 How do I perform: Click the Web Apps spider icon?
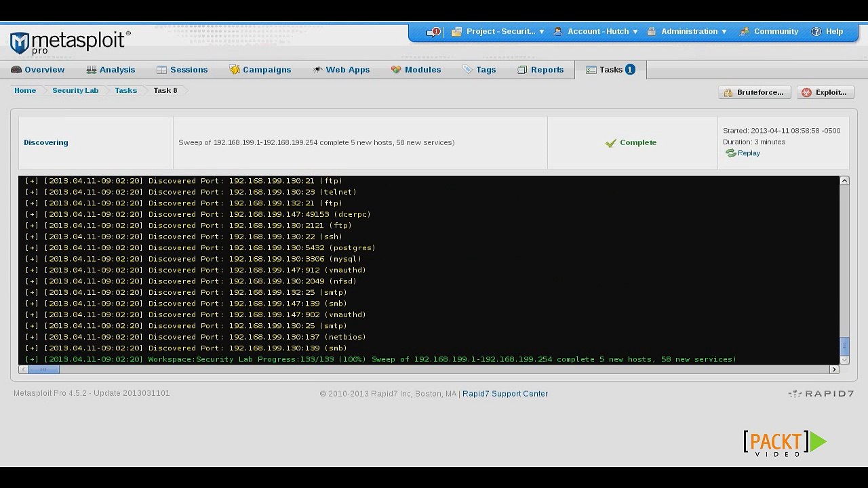click(x=317, y=70)
